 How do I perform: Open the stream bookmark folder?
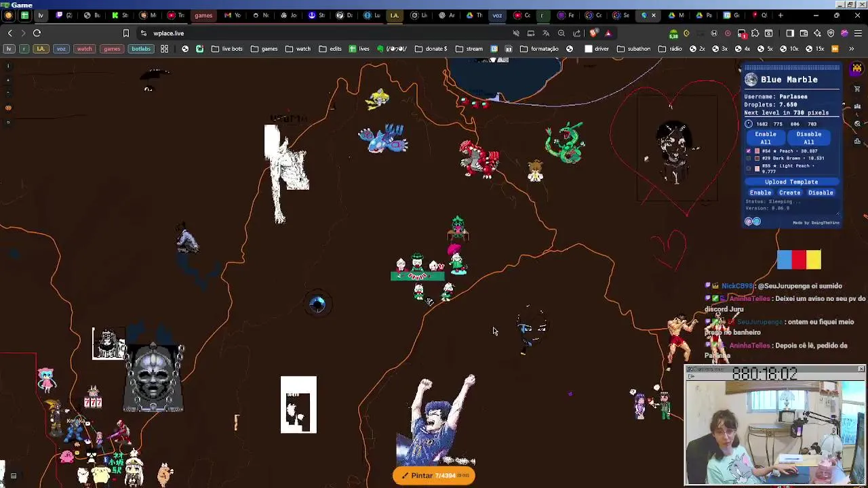coord(469,49)
